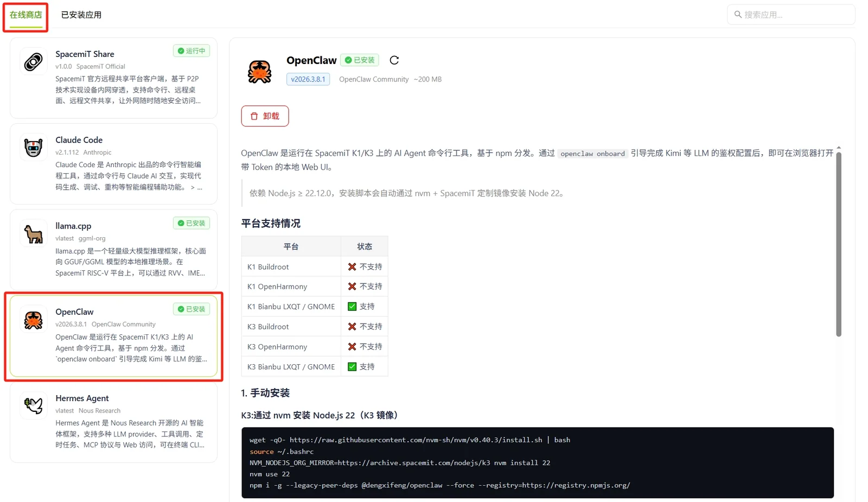Image resolution: width=868 pixels, height=502 pixels.
Task: Click the red cross for K1 Buildroot
Action: 352,267
